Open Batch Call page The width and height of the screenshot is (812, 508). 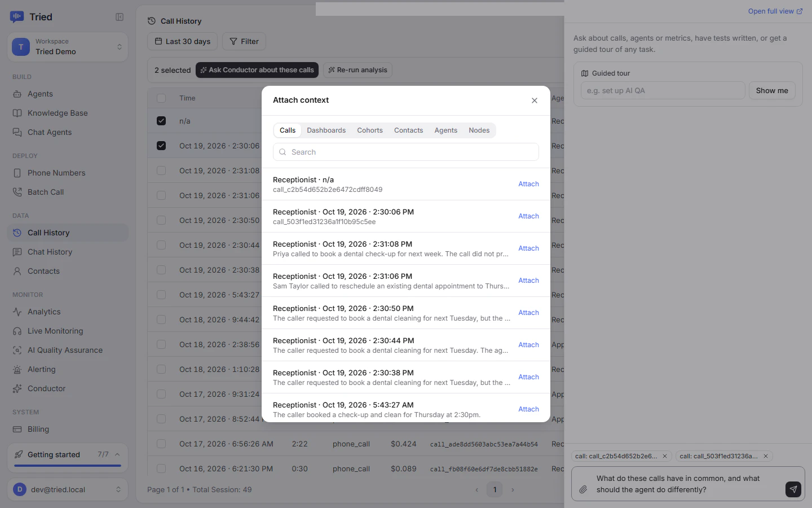68,192
